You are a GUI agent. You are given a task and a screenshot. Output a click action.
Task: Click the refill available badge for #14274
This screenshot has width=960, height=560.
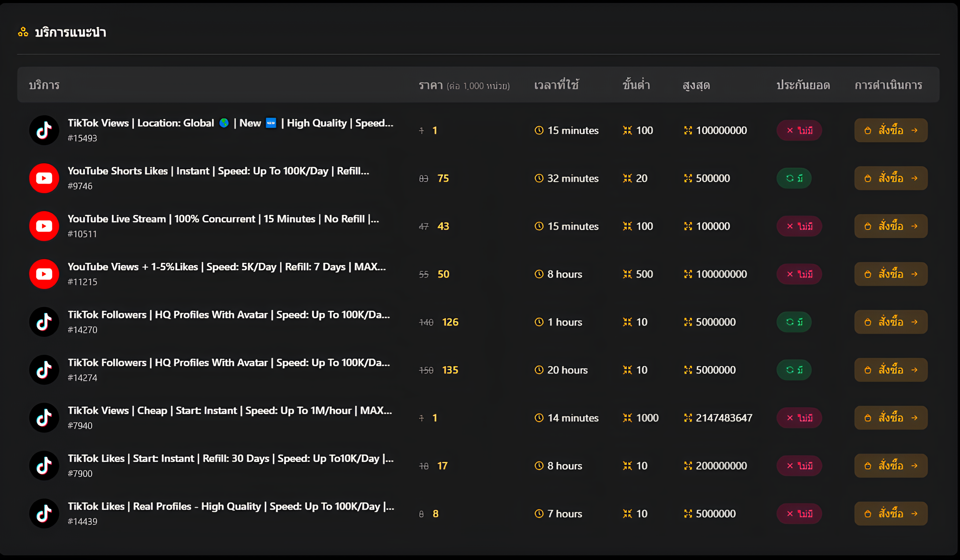pos(794,370)
